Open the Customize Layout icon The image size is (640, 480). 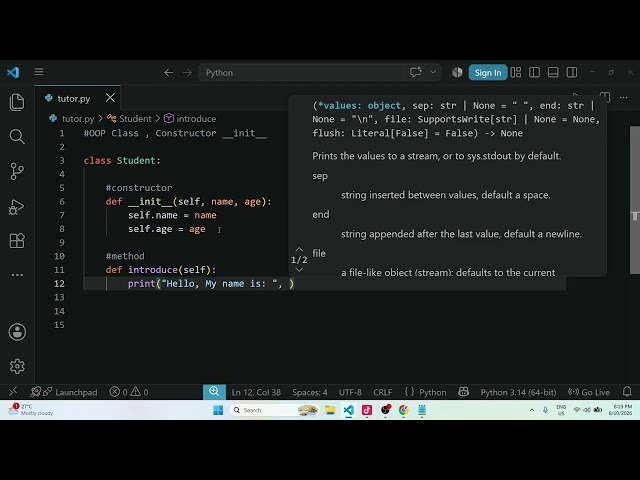tap(516, 72)
